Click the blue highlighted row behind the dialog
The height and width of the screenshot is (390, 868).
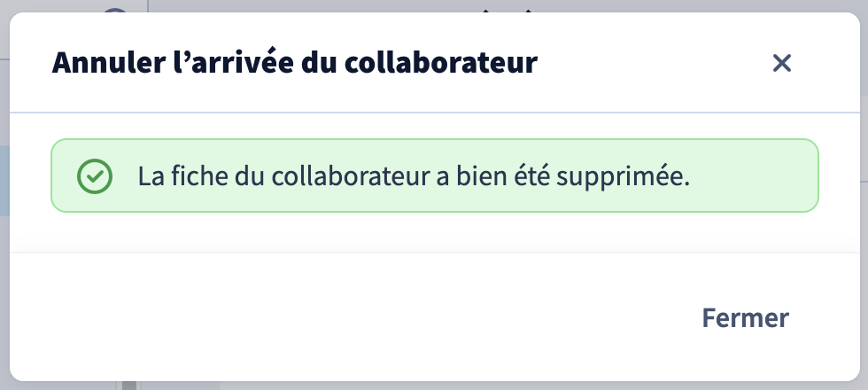click(x=4, y=181)
